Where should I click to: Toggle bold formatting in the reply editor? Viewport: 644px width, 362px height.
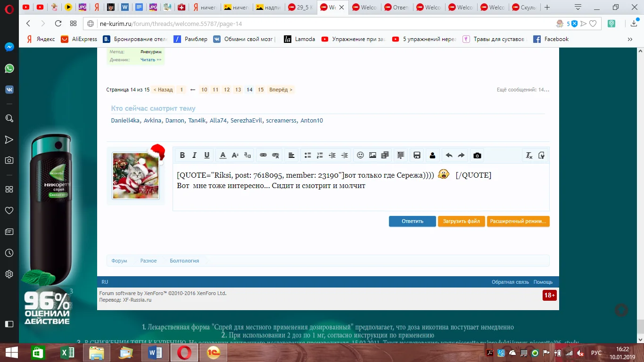[x=182, y=156]
